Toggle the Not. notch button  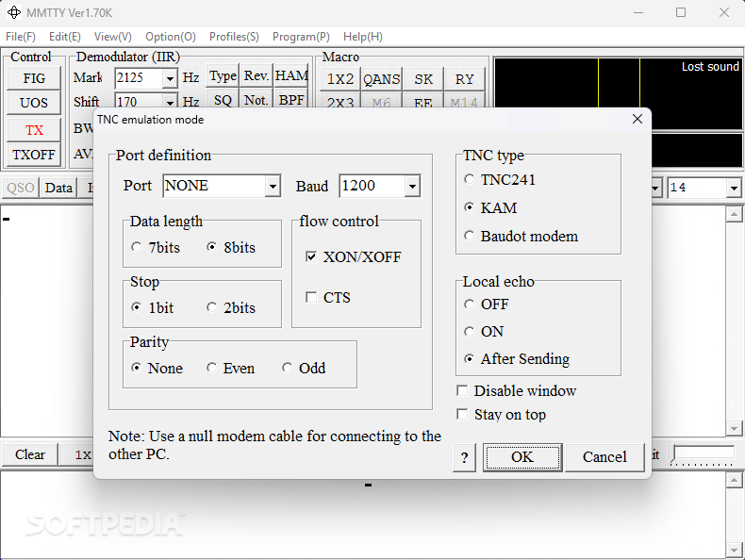pos(257,100)
